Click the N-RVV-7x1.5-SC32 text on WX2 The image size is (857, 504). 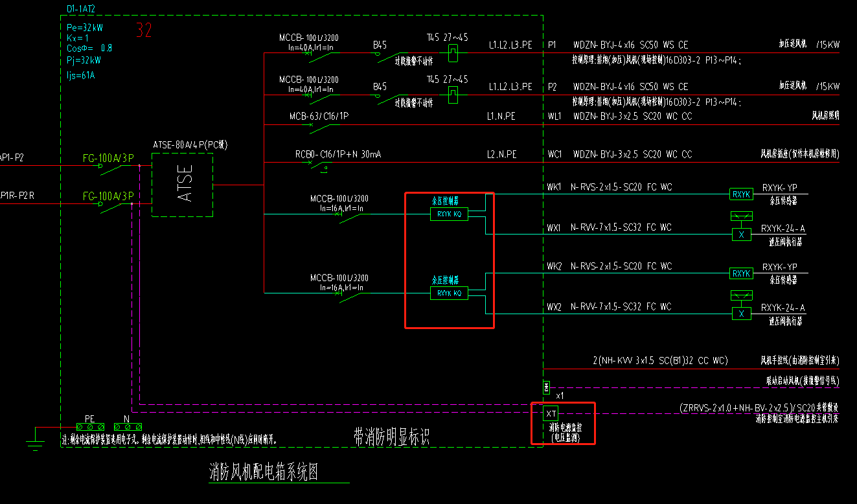coord(606,306)
